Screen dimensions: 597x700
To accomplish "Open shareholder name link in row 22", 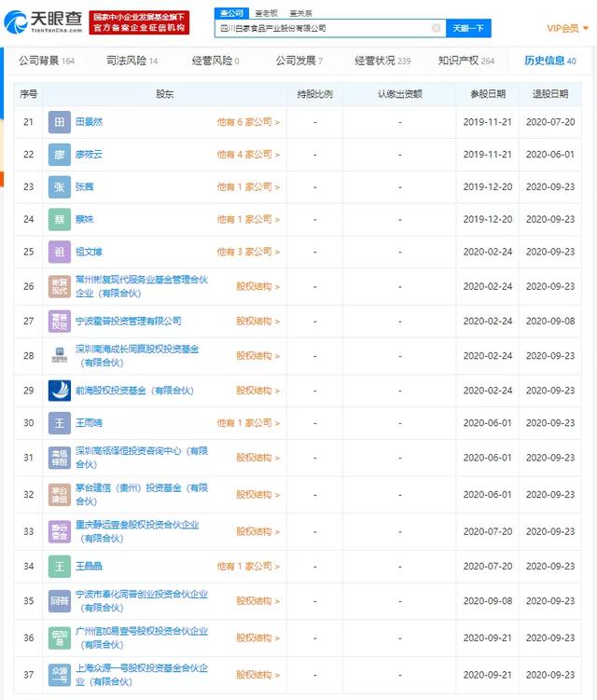I will coord(89,155).
